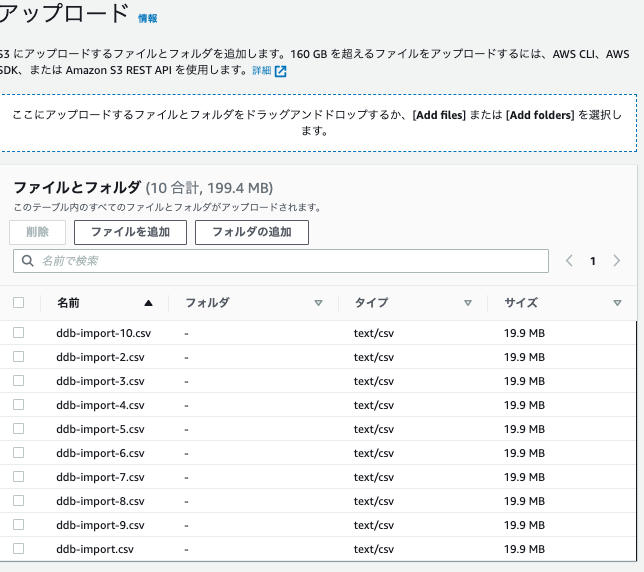Screen dimensions: 644x572
Task: Select page number 1 in pagination
Action: [x=593, y=261]
